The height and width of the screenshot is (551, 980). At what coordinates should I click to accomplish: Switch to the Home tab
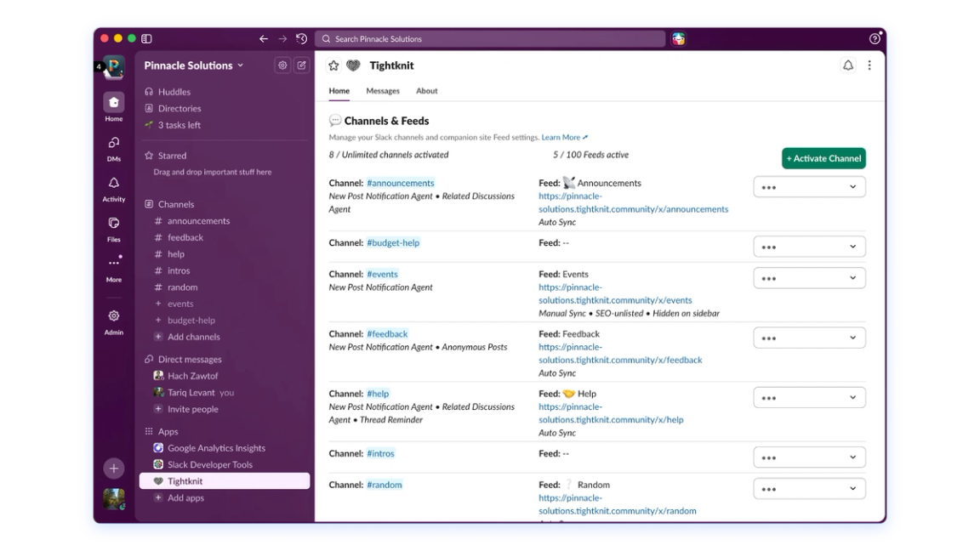tap(339, 91)
